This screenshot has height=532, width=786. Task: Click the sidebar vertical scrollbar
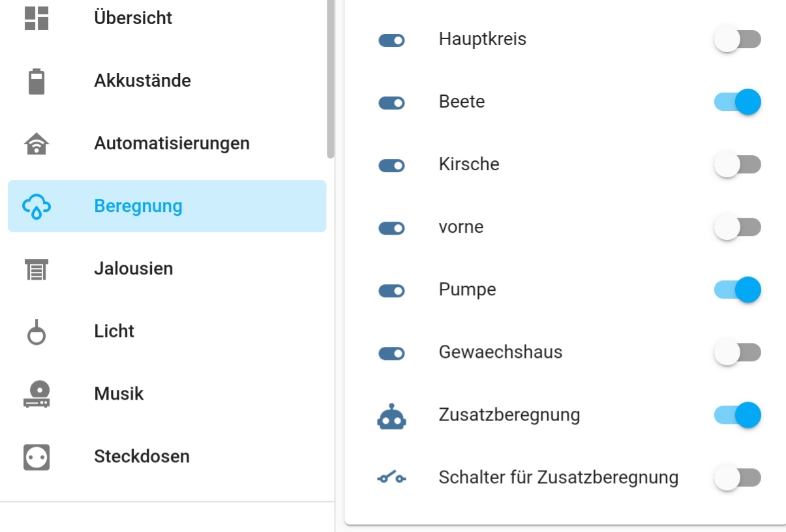(331, 78)
